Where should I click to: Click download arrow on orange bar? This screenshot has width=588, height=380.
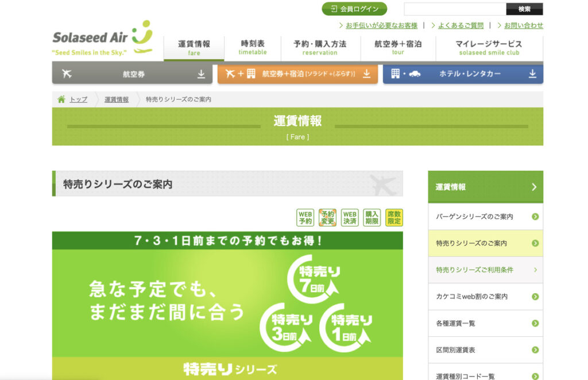[367, 74]
